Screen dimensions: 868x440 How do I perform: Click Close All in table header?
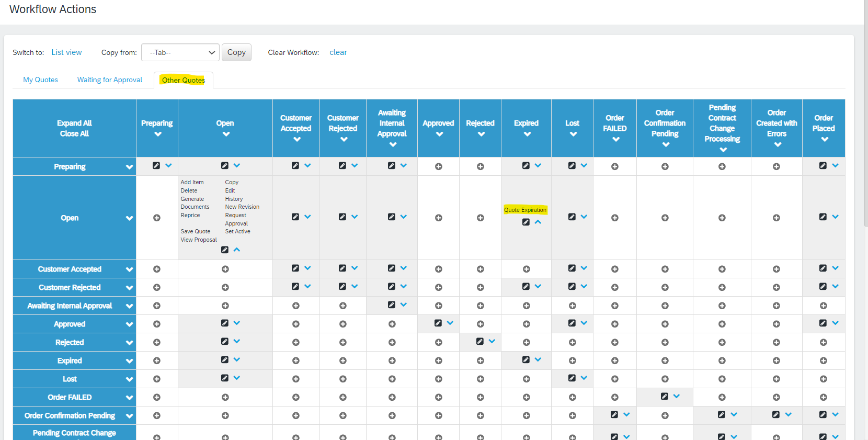click(x=74, y=133)
